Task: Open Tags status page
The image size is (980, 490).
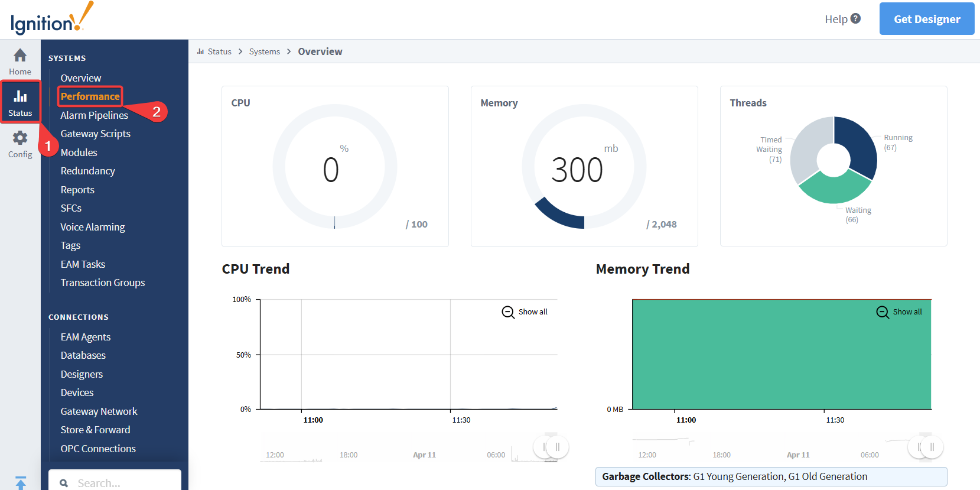Action: [x=70, y=245]
